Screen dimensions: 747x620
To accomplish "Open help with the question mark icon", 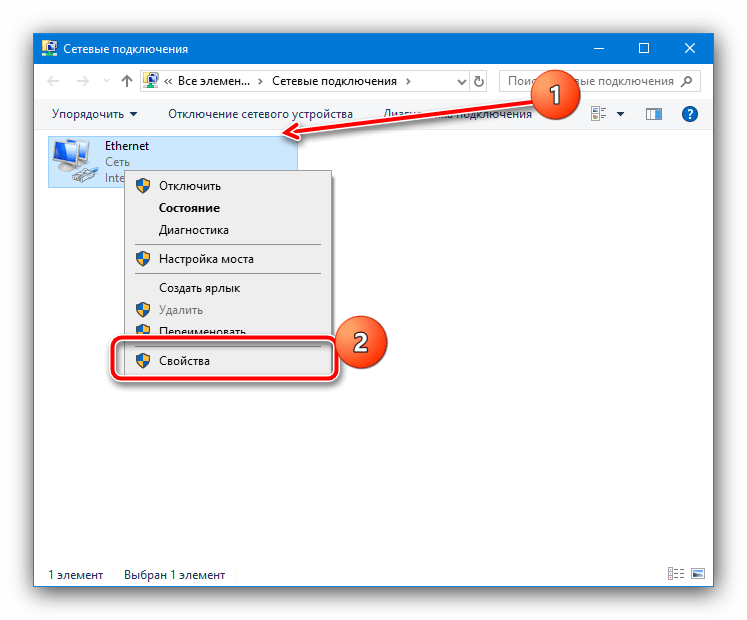I will [x=689, y=114].
